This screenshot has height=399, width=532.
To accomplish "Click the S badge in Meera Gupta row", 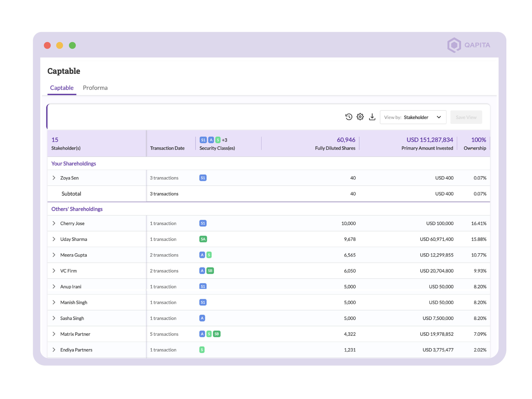I will (209, 255).
